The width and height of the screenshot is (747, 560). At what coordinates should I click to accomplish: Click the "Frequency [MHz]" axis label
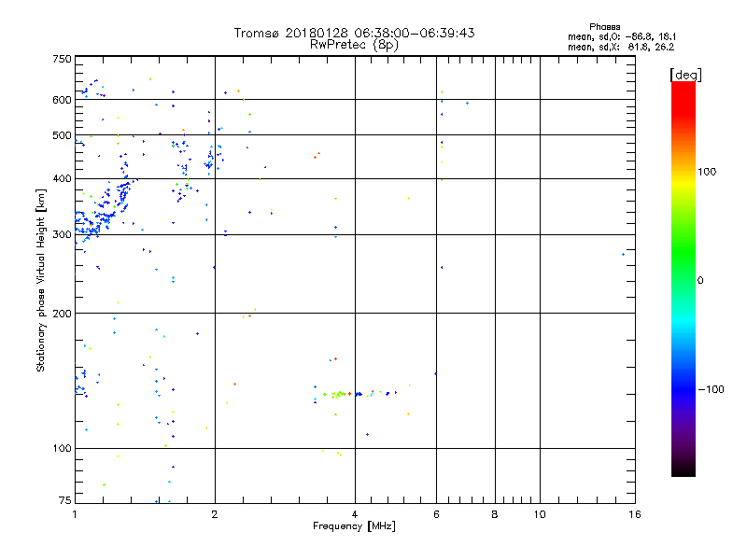(x=354, y=526)
